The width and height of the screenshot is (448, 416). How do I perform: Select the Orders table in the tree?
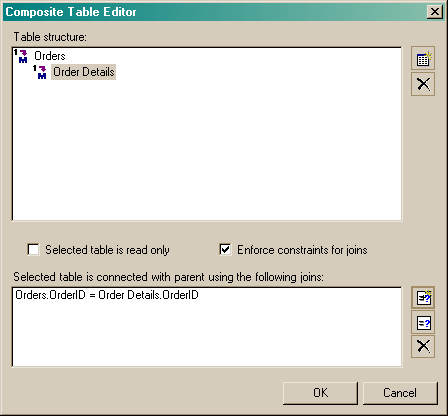pyautogui.click(x=50, y=56)
